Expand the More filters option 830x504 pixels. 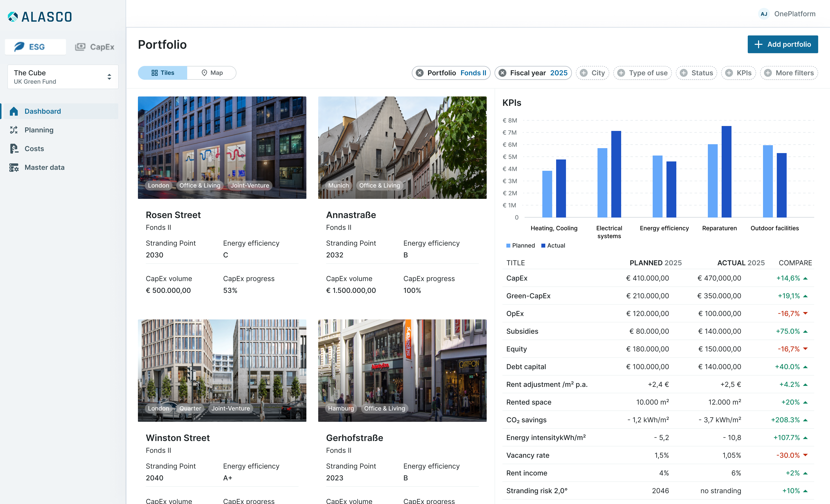pyautogui.click(x=789, y=73)
